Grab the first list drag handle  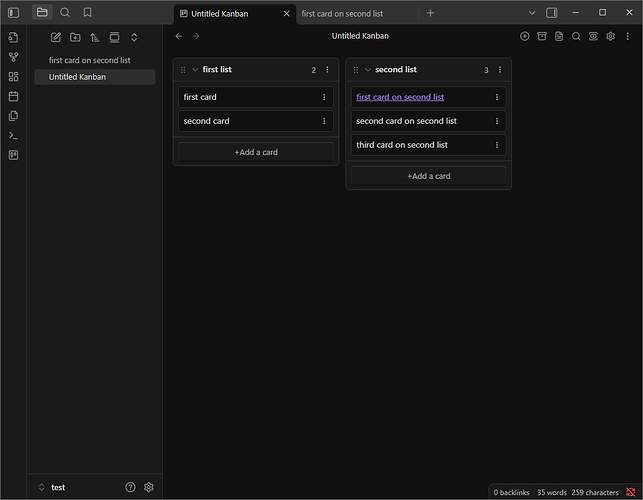point(183,70)
